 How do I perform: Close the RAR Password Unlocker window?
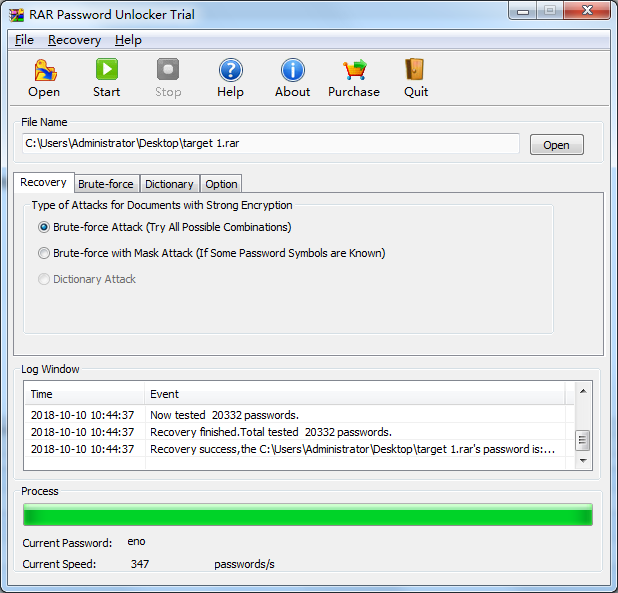[587, 11]
